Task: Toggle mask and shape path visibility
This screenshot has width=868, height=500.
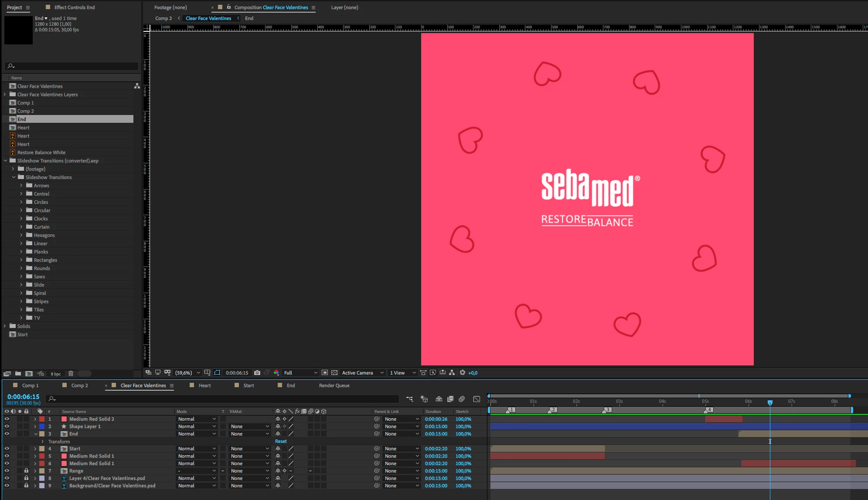Action: point(217,373)
